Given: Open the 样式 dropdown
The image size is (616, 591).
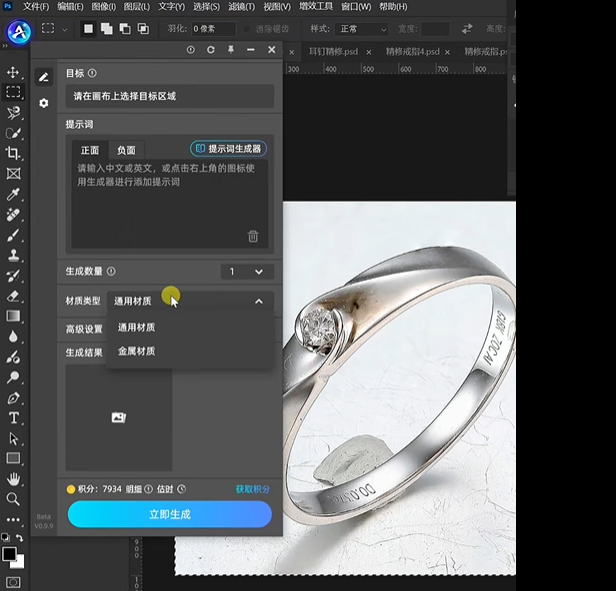Looking at the screenshot, I should click(361, 29).
